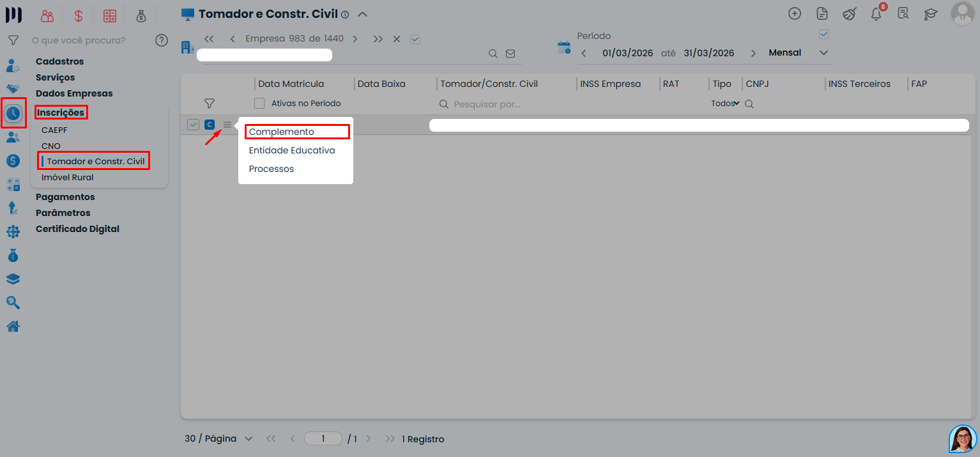Click the O que você procura search field
980x457 pixels.
click(x=79, y=40)
